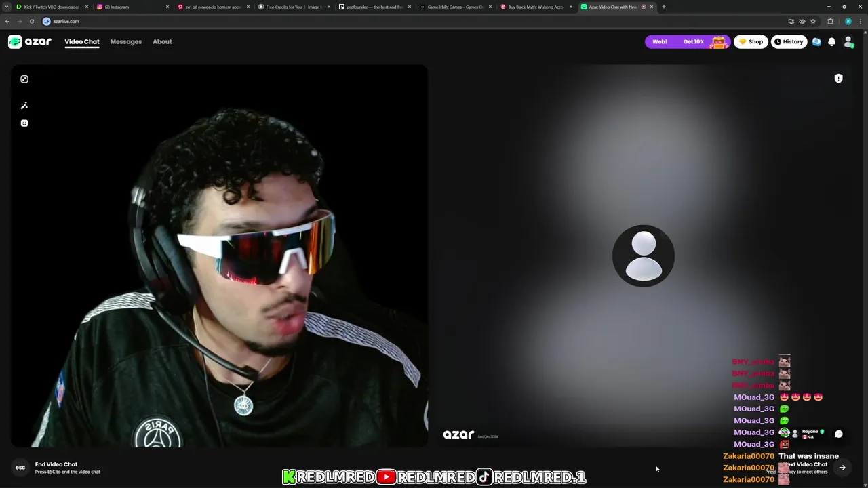
Task: Click the site info icon in address bar
Action: 47,21
